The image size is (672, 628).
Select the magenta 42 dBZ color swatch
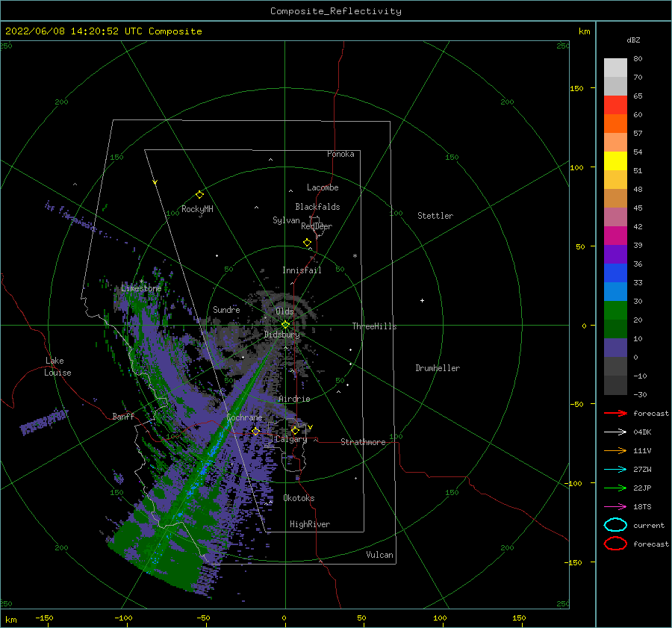pos(615,236)
